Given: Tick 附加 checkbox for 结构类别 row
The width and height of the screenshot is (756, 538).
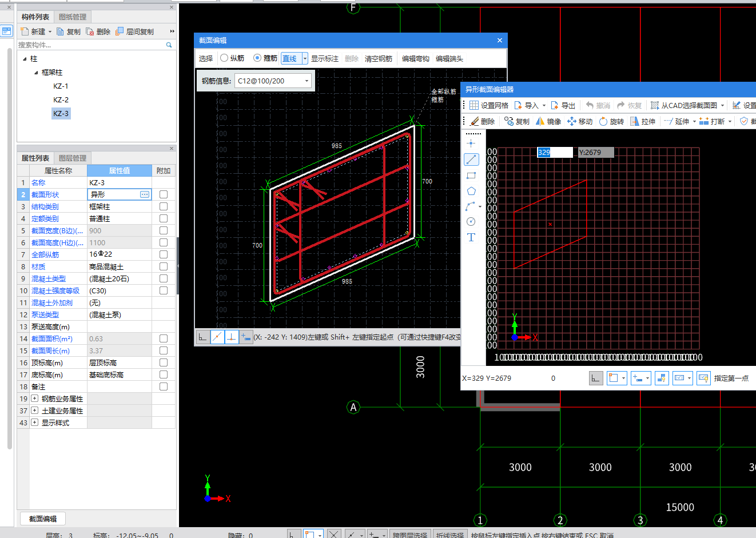Looking at the screenshot, I should coord(164,206).
